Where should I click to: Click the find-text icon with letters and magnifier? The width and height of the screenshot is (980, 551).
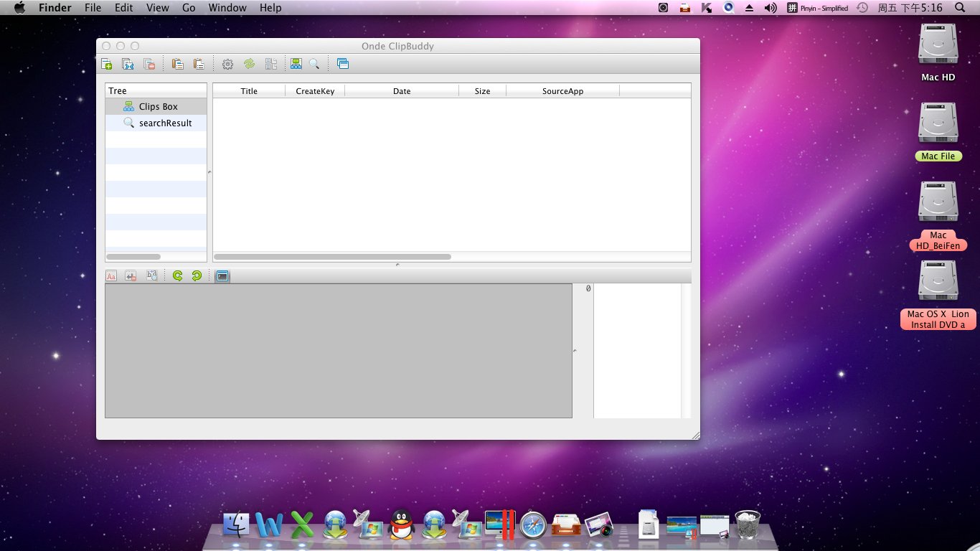click(x=151, y=275)
